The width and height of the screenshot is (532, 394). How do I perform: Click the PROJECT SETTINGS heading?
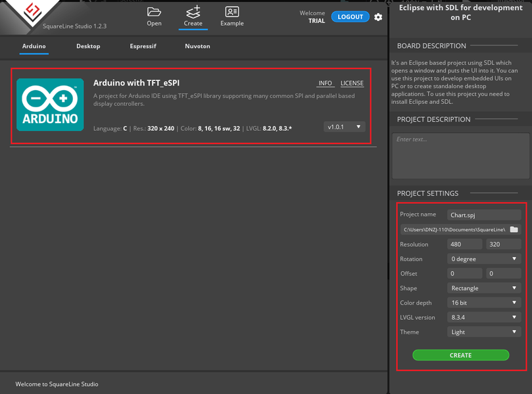(x=427, y=193)
